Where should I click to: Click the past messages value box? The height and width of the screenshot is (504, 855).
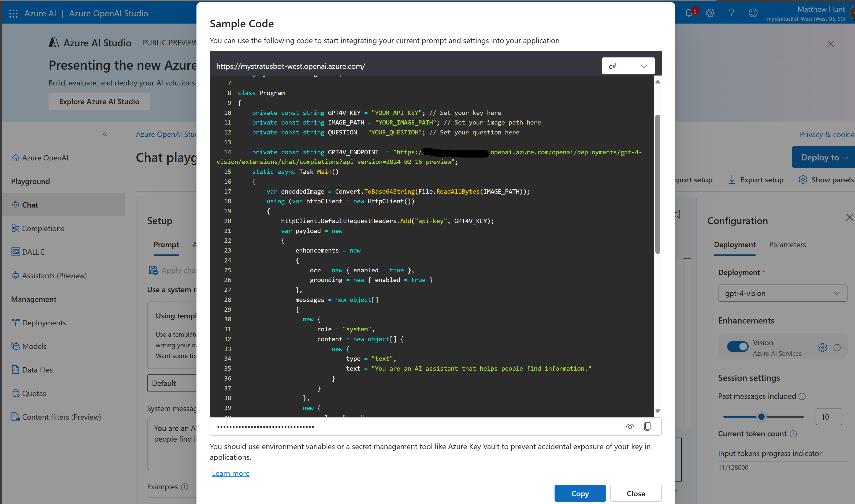[x=829, y=417]
